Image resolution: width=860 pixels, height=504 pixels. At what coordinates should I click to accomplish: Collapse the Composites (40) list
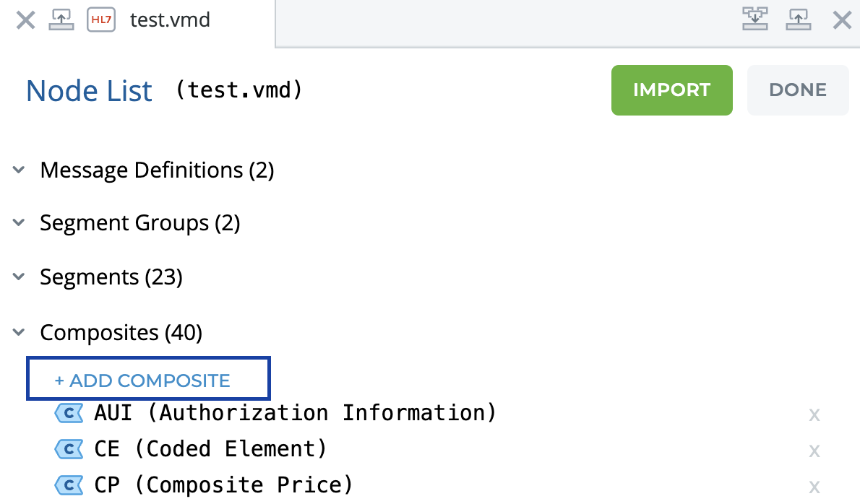pos(19,332)
